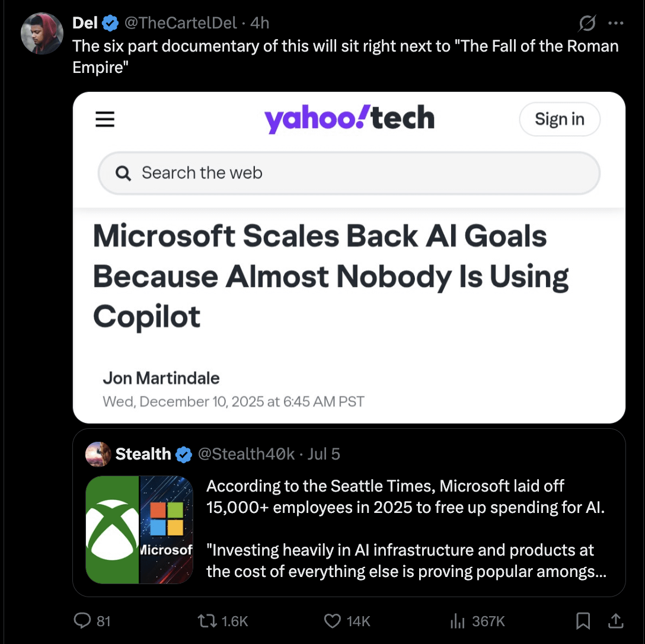
Task: Click the @TheCartelDel handle
Action: 180,23
